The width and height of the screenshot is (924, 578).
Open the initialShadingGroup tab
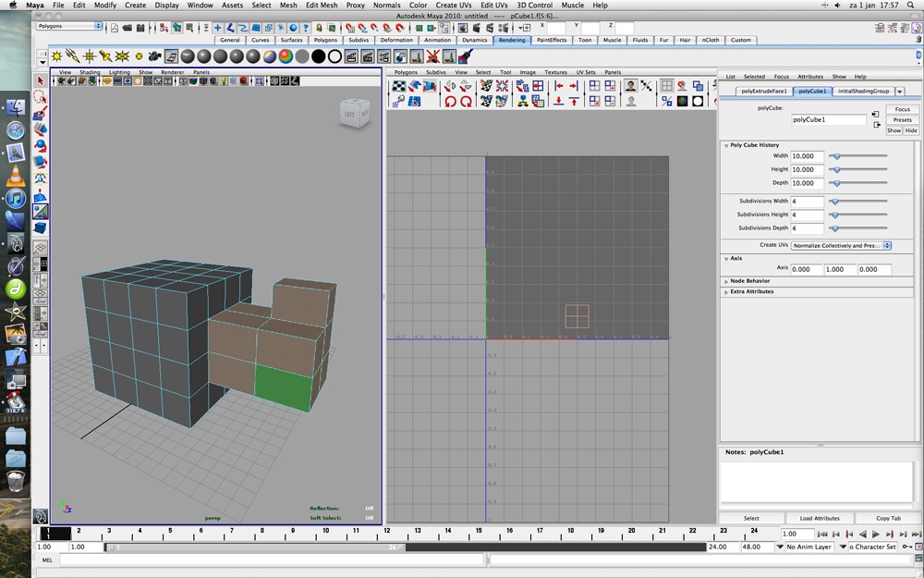tap(863, 92)
